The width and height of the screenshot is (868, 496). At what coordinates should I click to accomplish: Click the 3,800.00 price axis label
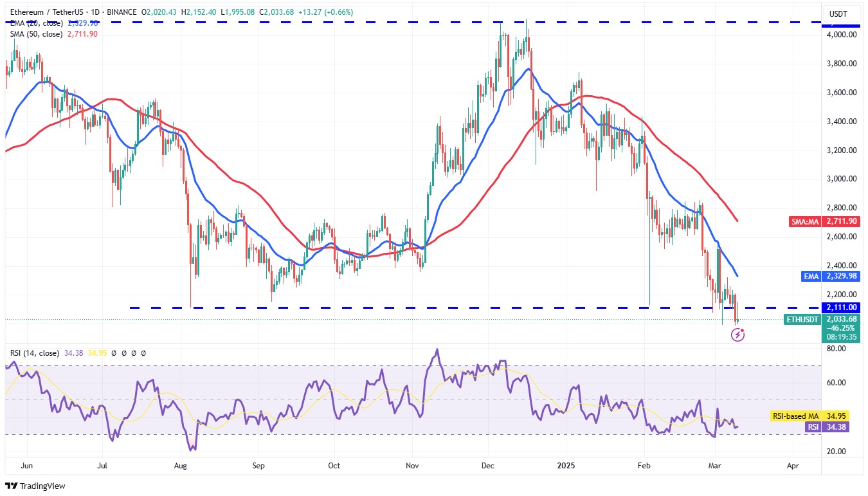840,64
